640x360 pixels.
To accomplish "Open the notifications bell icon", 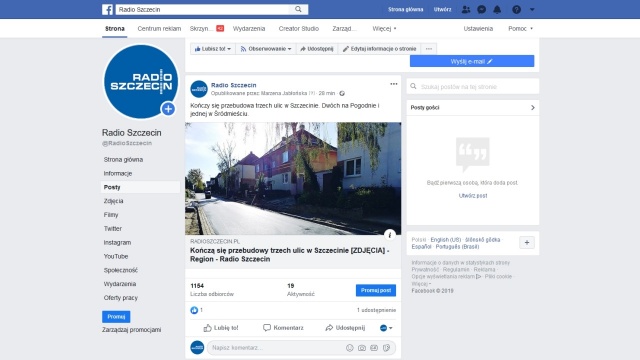I will [497, 9].
